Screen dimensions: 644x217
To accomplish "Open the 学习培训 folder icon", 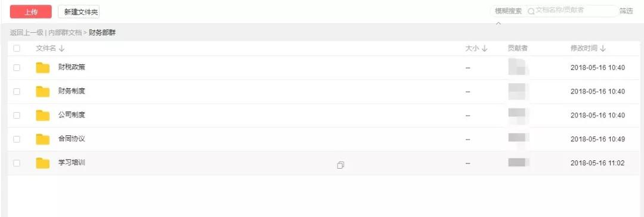I will pos(43,163).
